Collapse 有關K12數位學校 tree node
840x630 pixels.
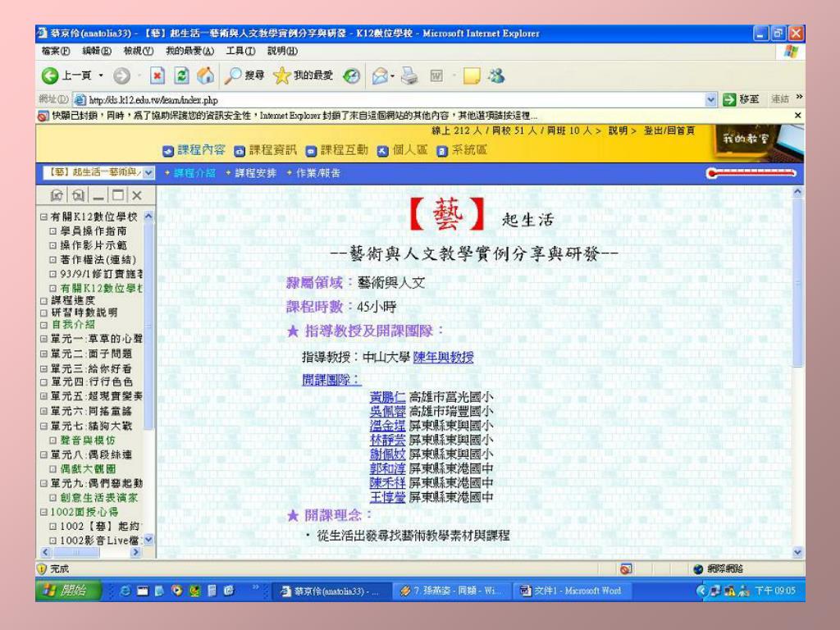pyautogui.click(x=43, y=217)
